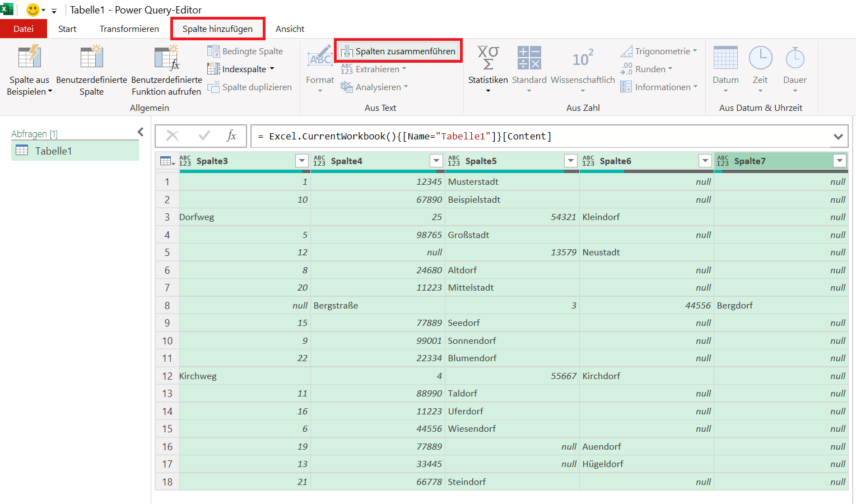The image size is (856, 504).
Task: Click the Bergstraße cell
Action: click(378, 306)
